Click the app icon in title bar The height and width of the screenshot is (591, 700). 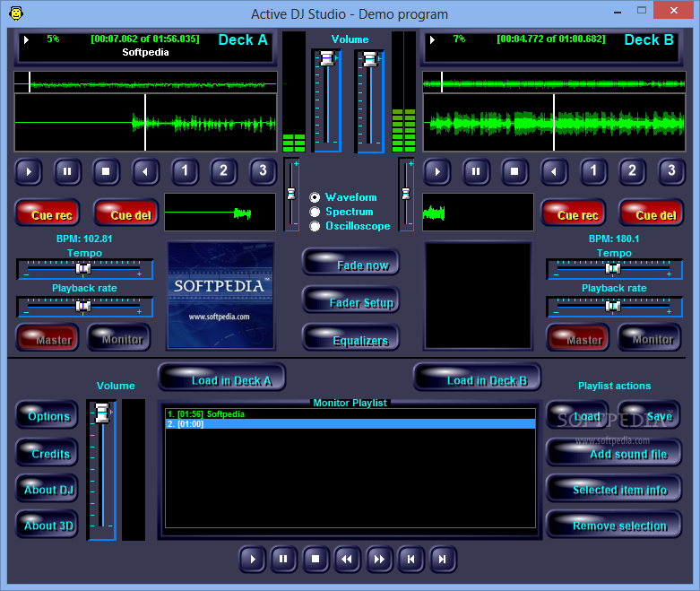[16, 13]
